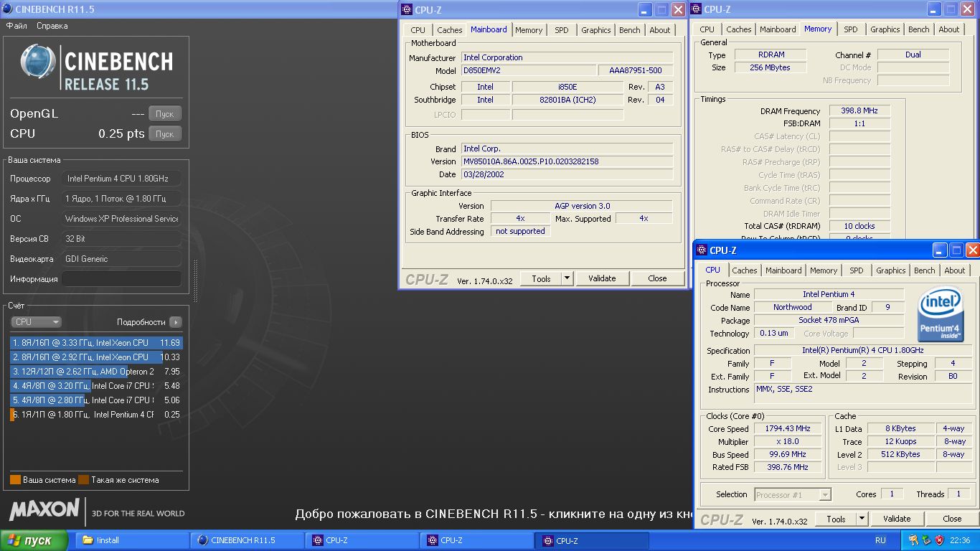Click the MAXON logo

(44, 510)
